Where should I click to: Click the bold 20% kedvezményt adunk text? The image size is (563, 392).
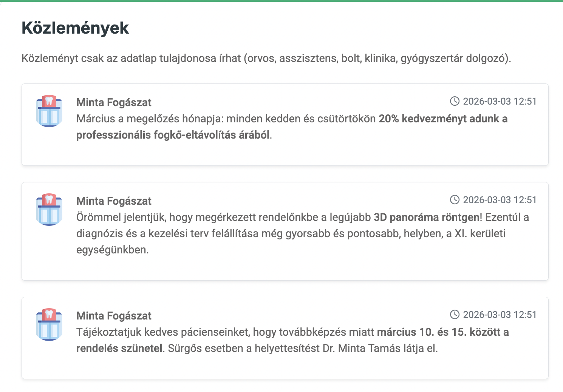[443, 119]
